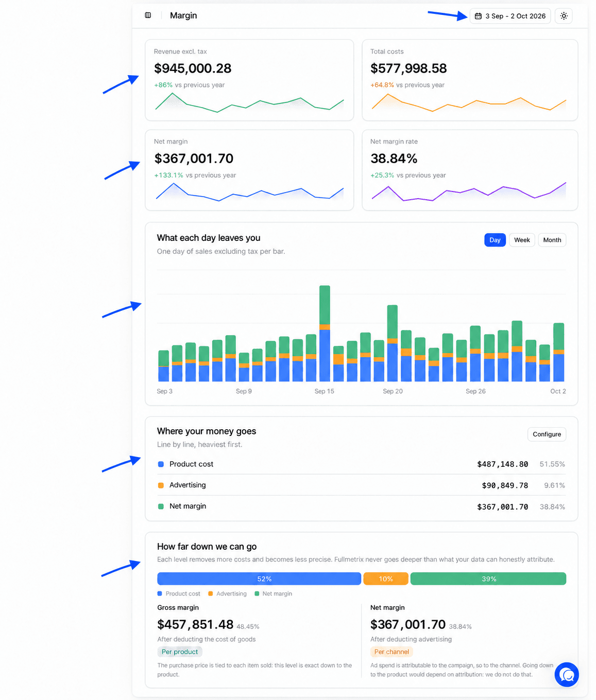Click the blue Product cost swatch
This screenshot has height=700, width=596.
coord(161,464)
